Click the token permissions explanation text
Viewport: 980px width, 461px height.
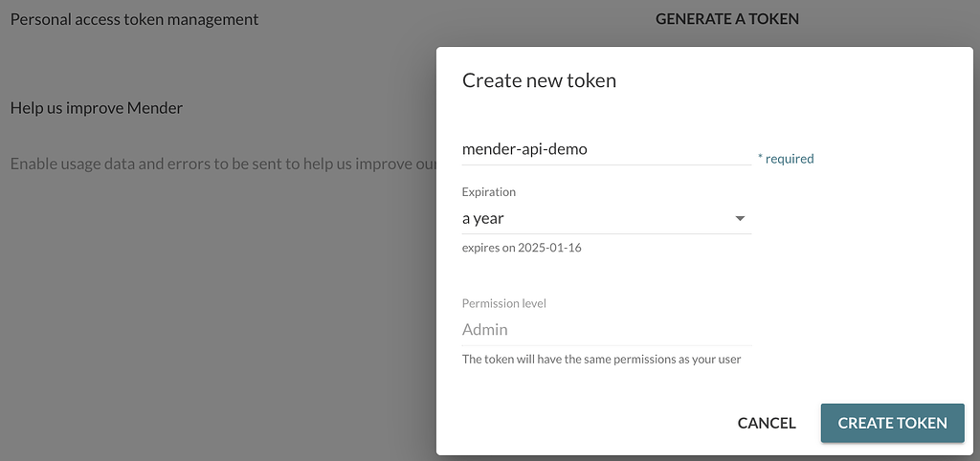point(601,360)
